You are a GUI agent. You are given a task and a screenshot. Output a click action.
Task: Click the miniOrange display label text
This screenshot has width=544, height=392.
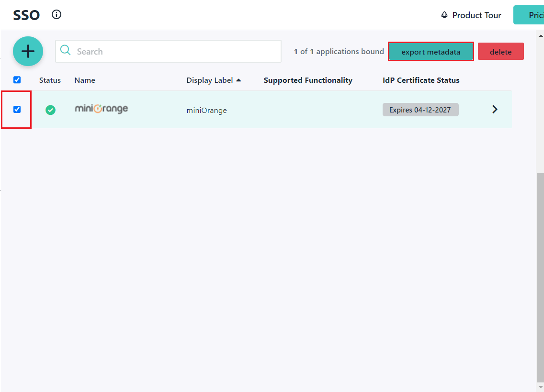207,110
